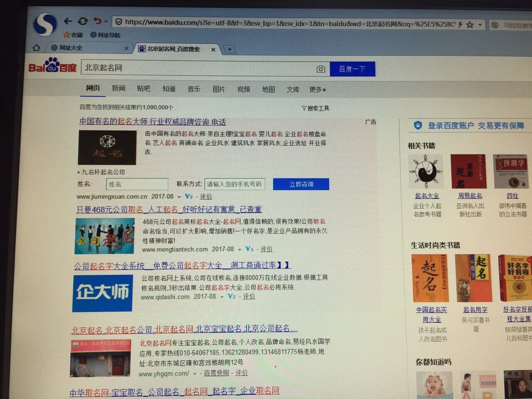Open 百度快照 cached page link
Viewport: 532px width, 399px height.
click(x=216, y=373)
